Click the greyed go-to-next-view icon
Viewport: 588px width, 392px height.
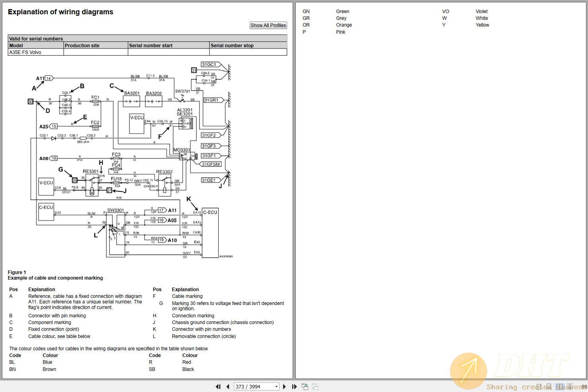coord(315,386)
